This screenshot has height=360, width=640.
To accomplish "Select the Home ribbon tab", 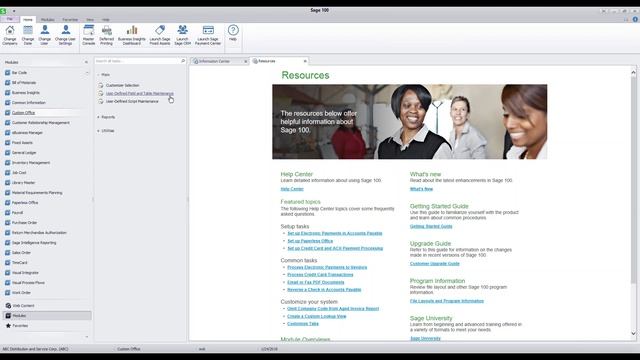I will pyautogui.click(x=28, y=20).
